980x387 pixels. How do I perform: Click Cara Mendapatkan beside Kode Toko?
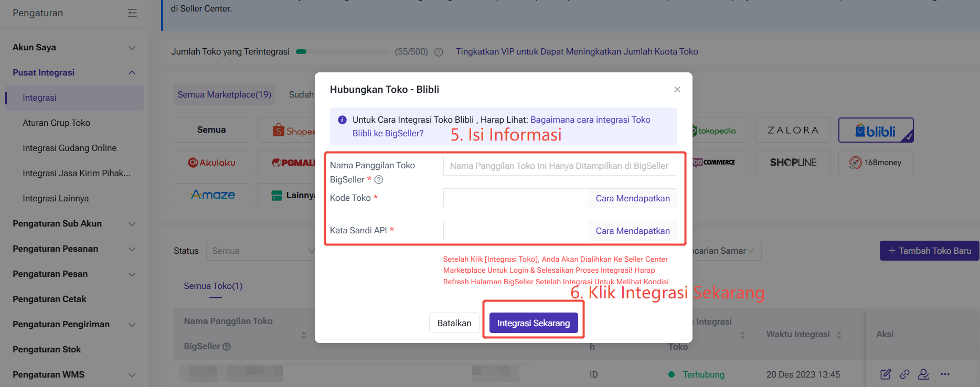[x=632, y=198]
